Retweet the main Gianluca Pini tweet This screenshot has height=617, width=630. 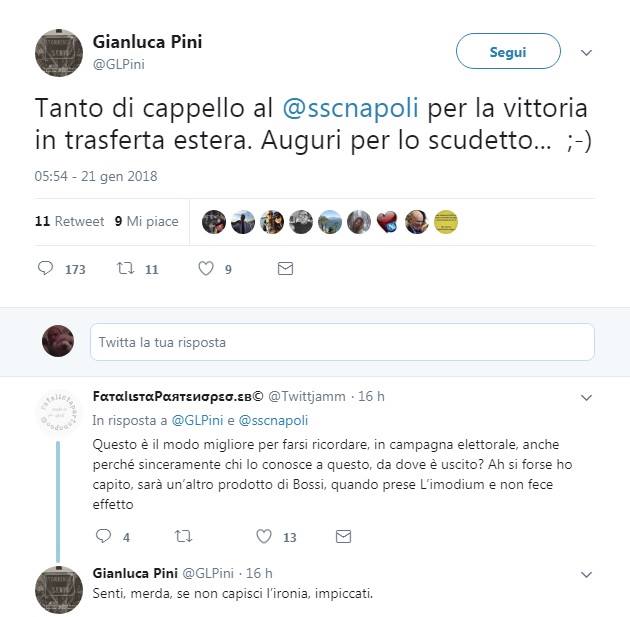point(125,268)
